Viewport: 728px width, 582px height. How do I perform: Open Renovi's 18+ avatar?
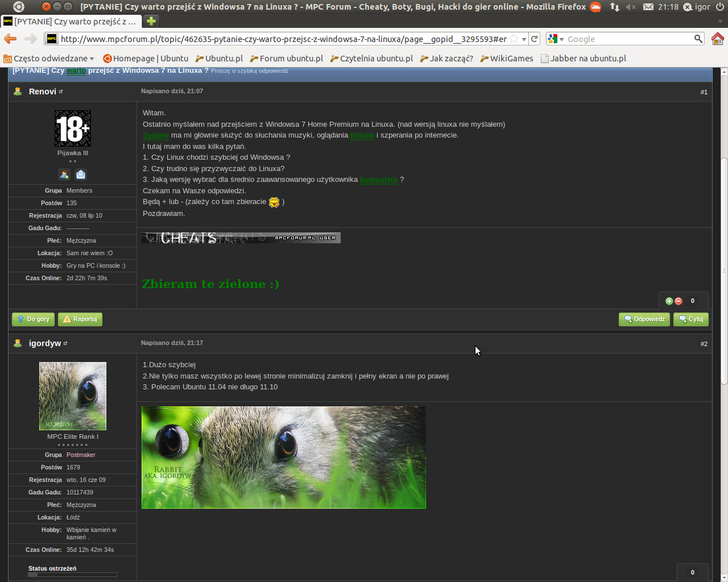click(x=73, y=128)
